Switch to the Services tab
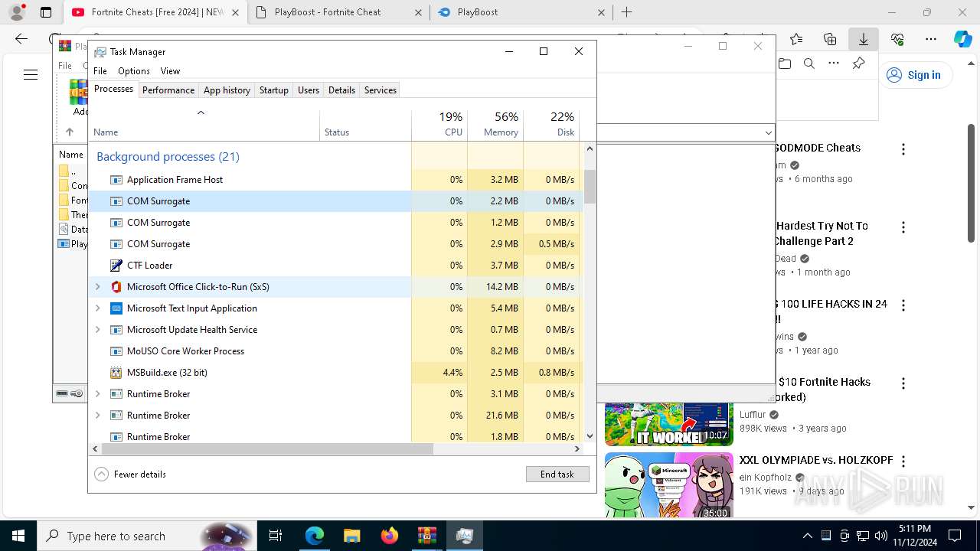Viewport: 980px width, 551px height. point(381,90)
